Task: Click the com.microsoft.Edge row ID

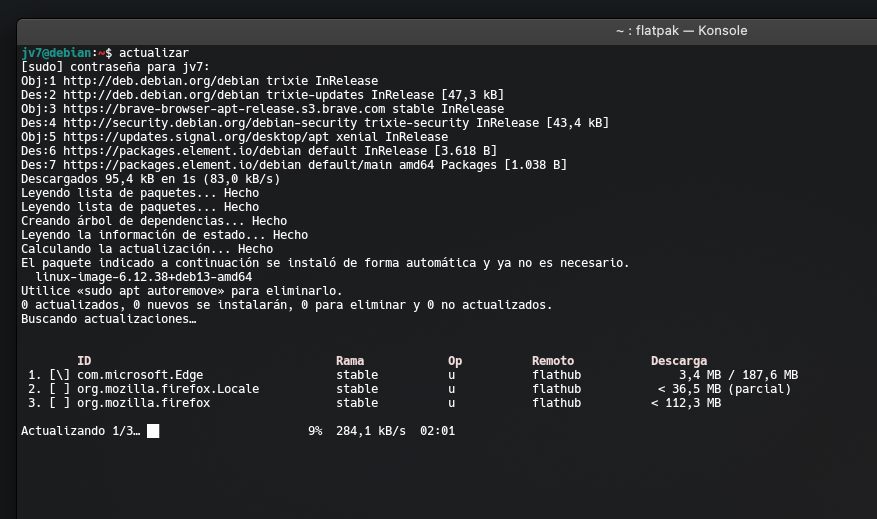Action: (140, 375)
